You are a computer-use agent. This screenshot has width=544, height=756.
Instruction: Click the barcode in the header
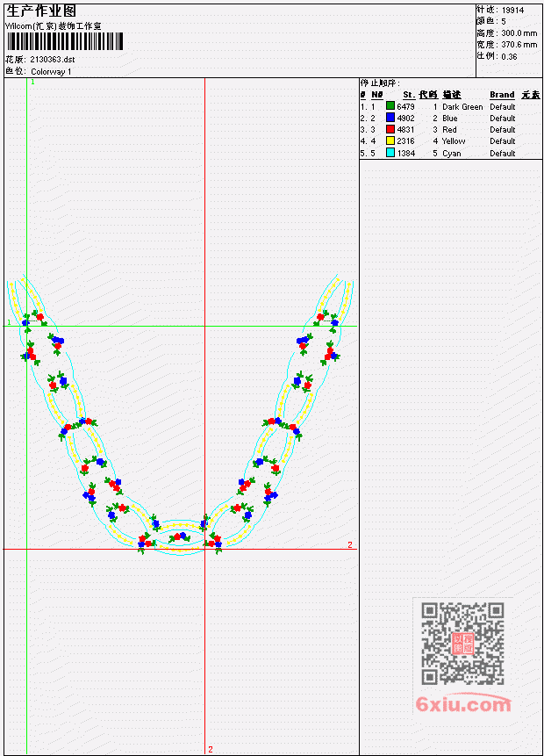[65, 41]
